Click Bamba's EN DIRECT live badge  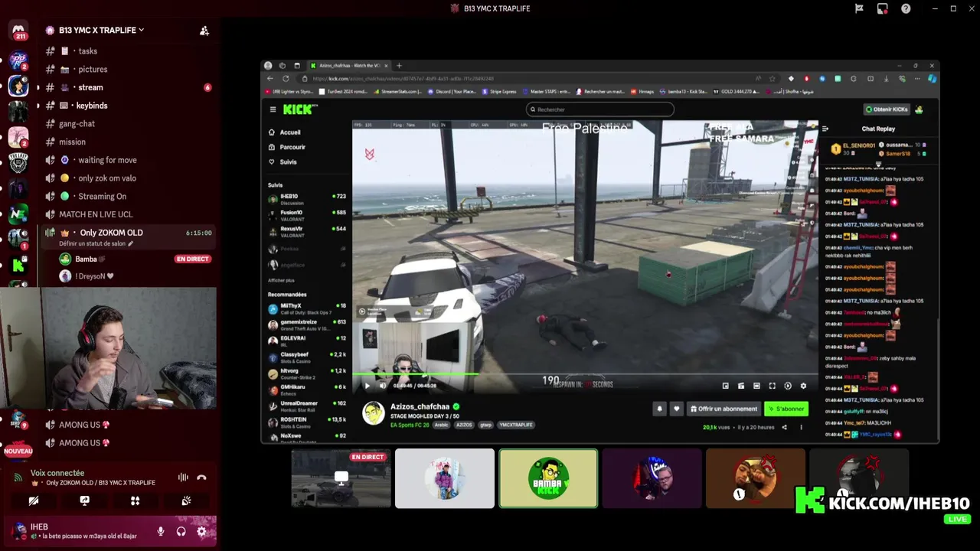192,259
